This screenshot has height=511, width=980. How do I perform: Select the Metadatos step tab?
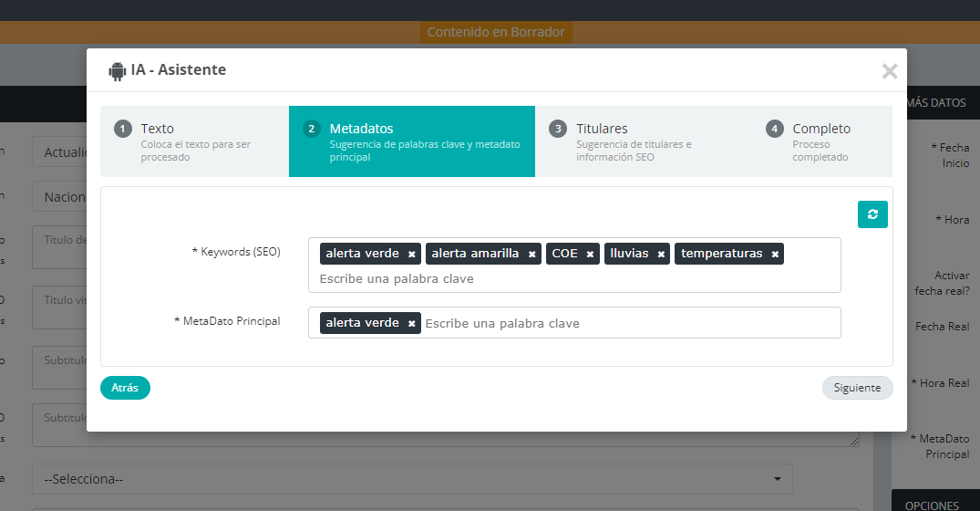411,141
